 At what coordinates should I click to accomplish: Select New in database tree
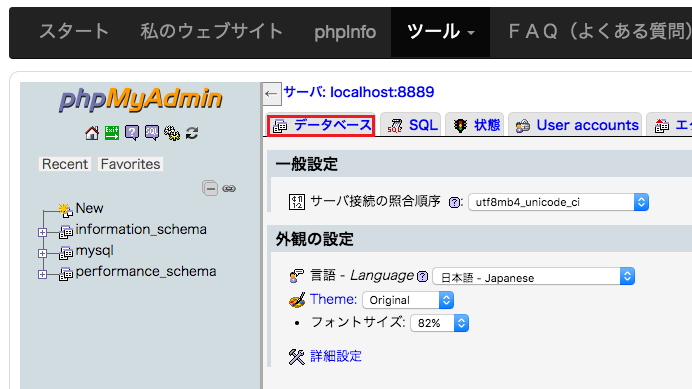tap(89, 208)
